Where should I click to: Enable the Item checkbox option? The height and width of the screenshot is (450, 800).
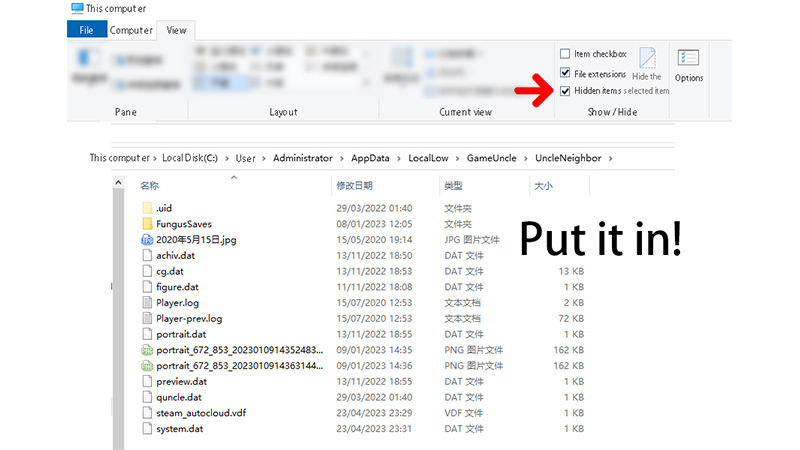[565, 54]
